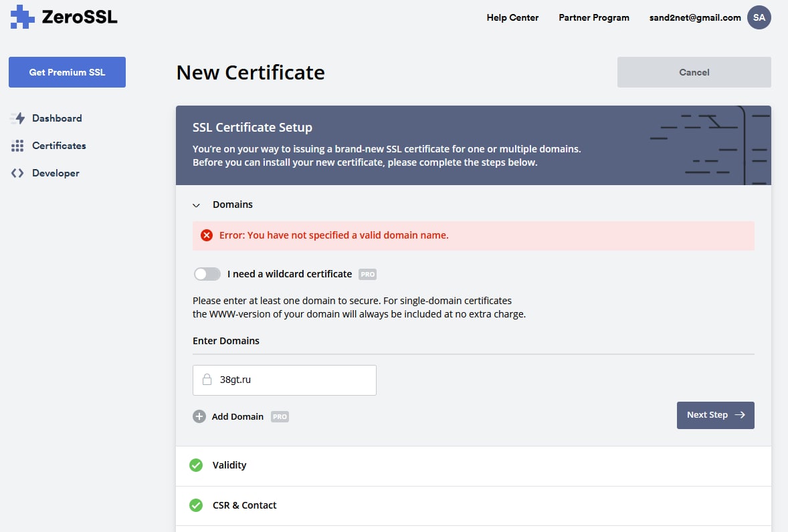The width and height of the screenshot is (788, 532).
Task: Click the Get Premium SSL button
Action: pyautogui.click(x=67, y=72)
